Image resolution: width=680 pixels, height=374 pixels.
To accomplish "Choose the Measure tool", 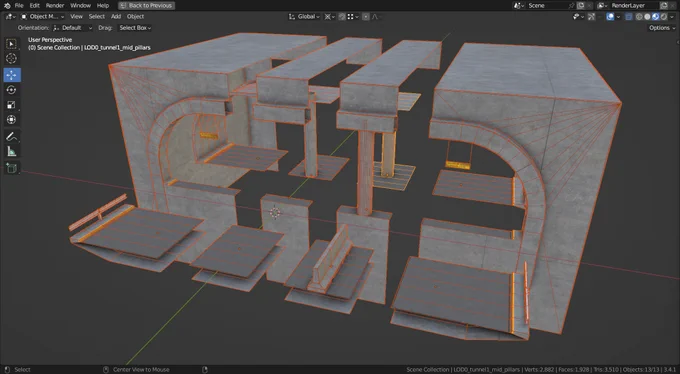I will pos(12,151).
